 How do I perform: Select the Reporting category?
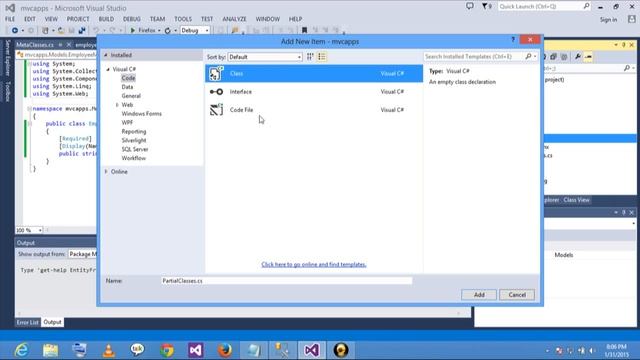(x=134, y=131)
